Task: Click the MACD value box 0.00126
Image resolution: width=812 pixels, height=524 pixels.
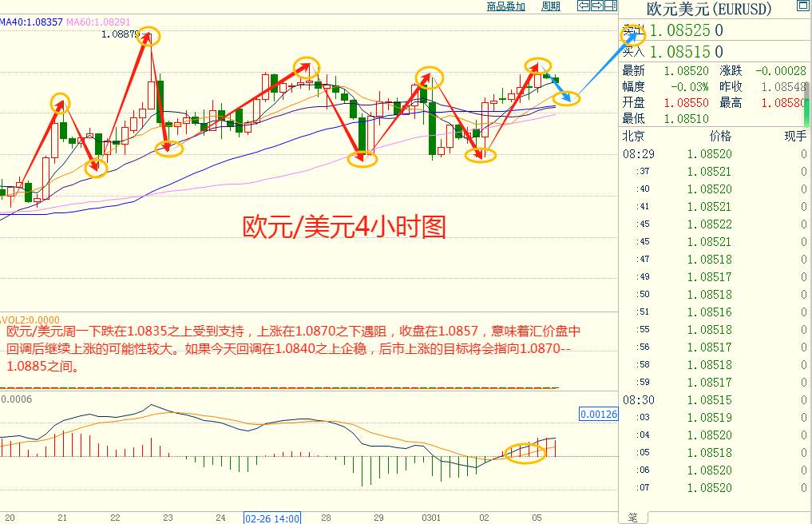Action: click(x=599, y=414)
